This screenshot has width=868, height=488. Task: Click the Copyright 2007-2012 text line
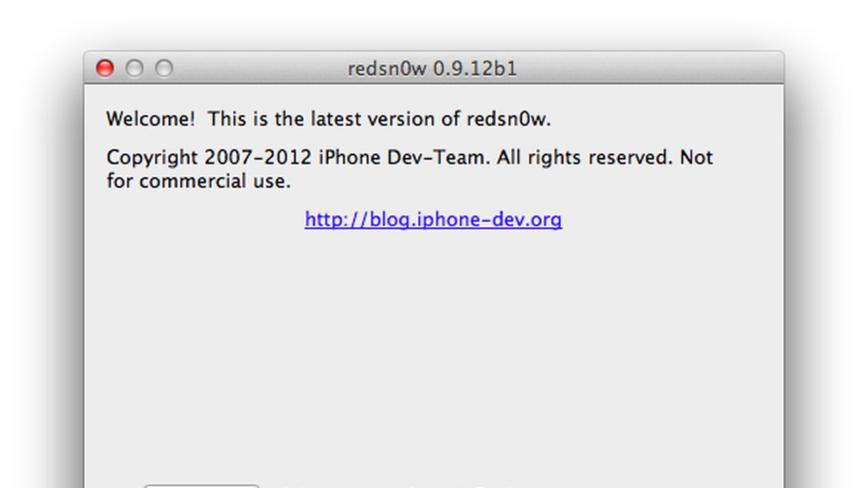410,157
